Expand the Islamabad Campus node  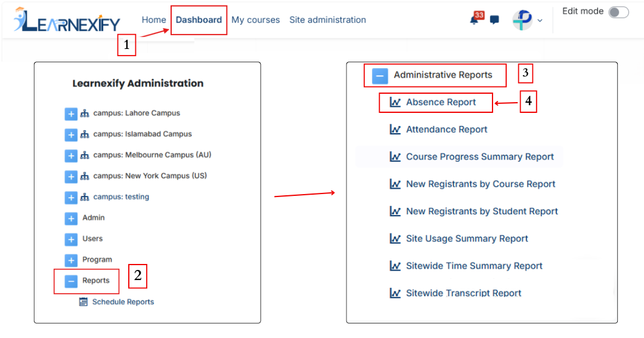point(71,135)
